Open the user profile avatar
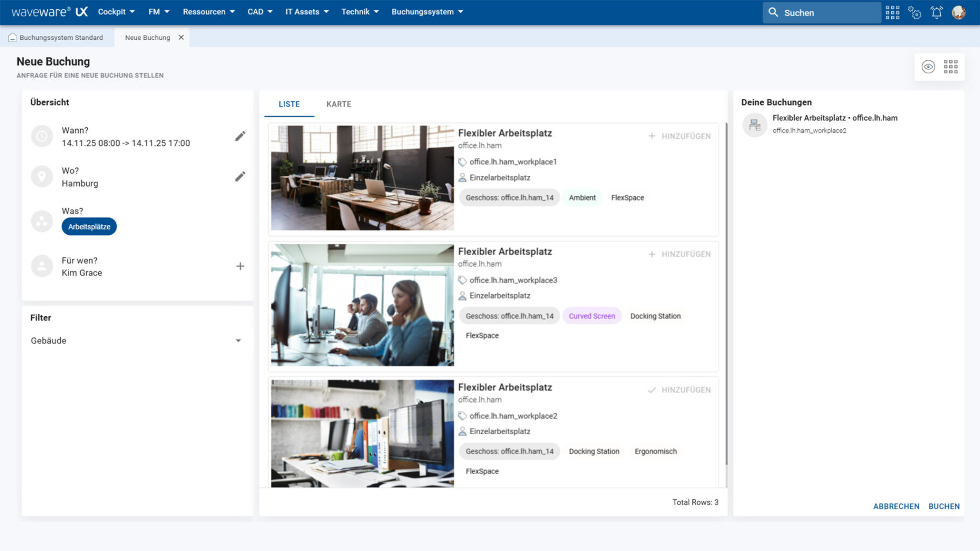The height and width of the screenshot is (551, 980). coord(958,12)
